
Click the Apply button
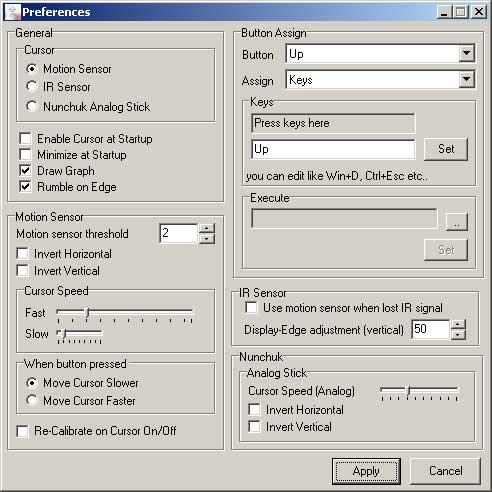pos(366,471)
